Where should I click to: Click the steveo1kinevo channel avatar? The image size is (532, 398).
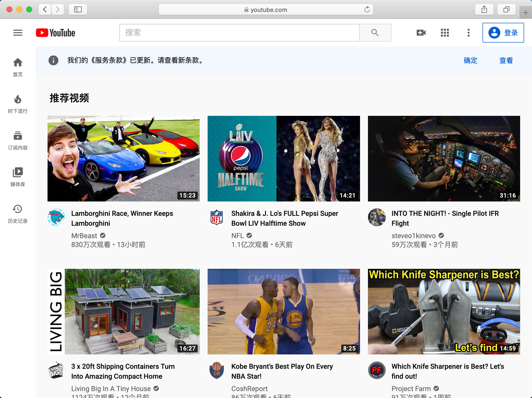[x=377, y=217]
